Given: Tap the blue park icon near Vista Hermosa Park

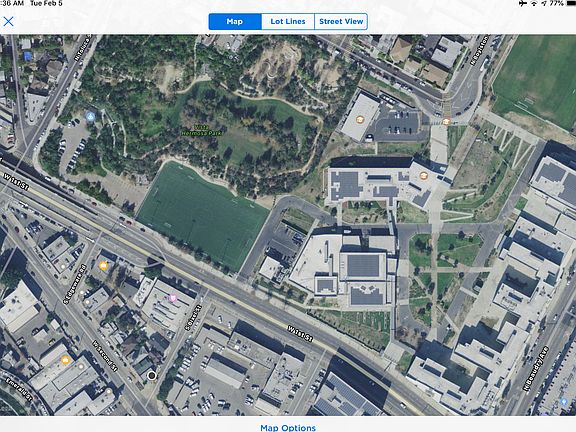Looking at the screenshot, I should coord(90,117).
